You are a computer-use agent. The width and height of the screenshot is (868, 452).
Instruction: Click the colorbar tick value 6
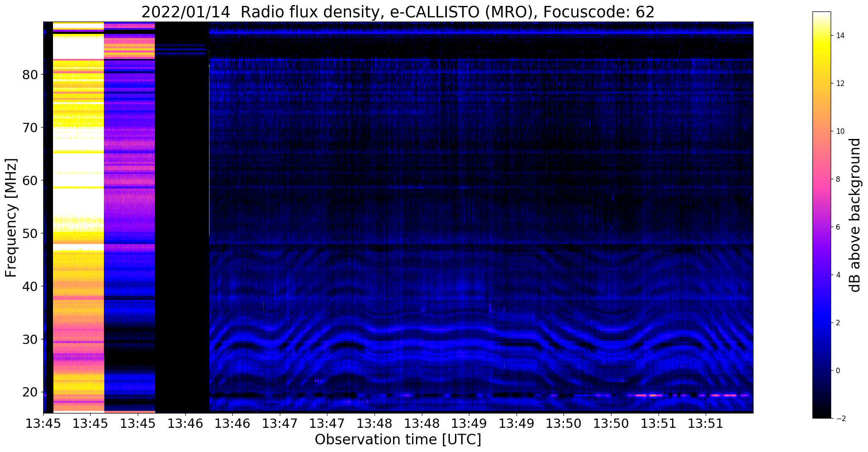click(x=838, y=227)
